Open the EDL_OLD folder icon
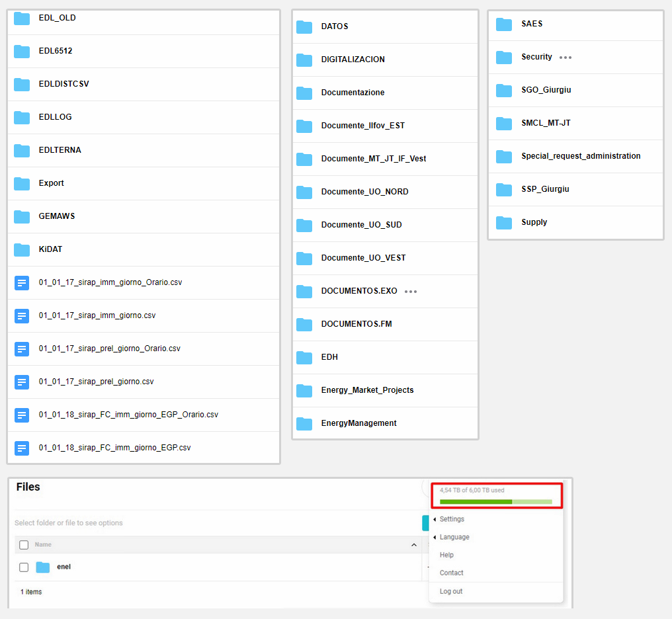672x619 pixels. click(22, 19)
